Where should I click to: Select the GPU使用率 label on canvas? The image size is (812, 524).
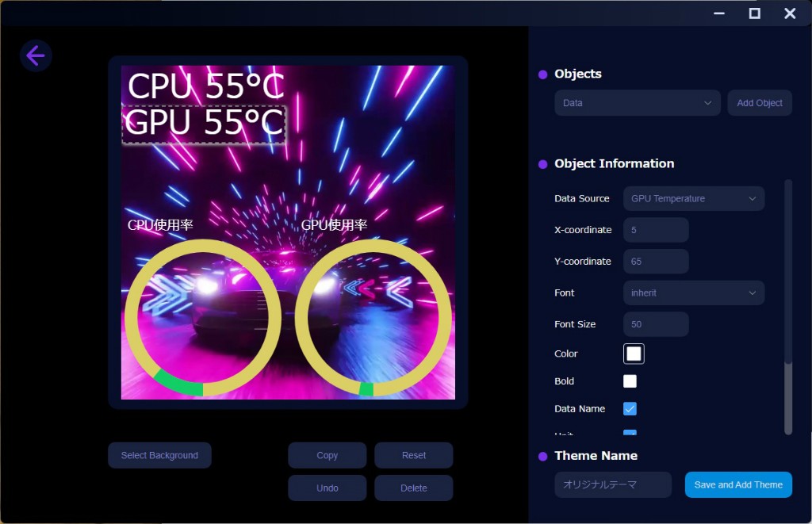[x=334, y=225]
